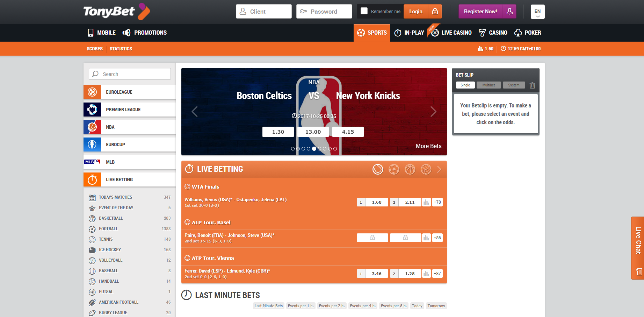Click icon below Live Chat tab

coord(639,272)
